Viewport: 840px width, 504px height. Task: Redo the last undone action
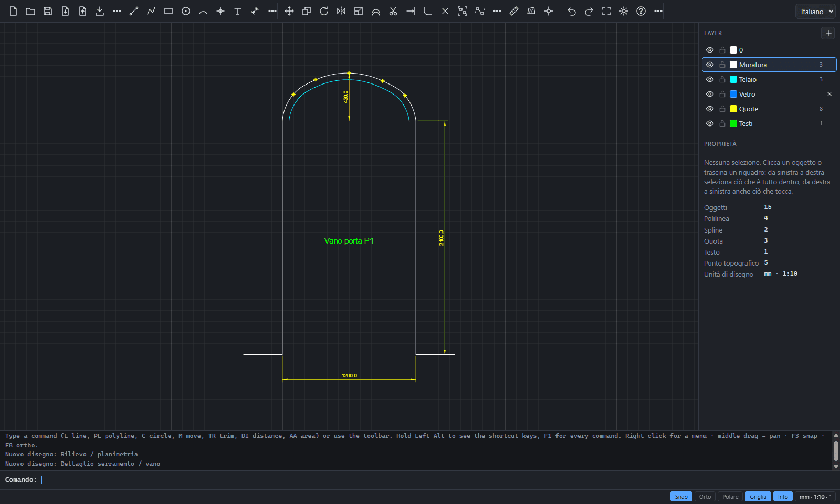tap(589, 11)
